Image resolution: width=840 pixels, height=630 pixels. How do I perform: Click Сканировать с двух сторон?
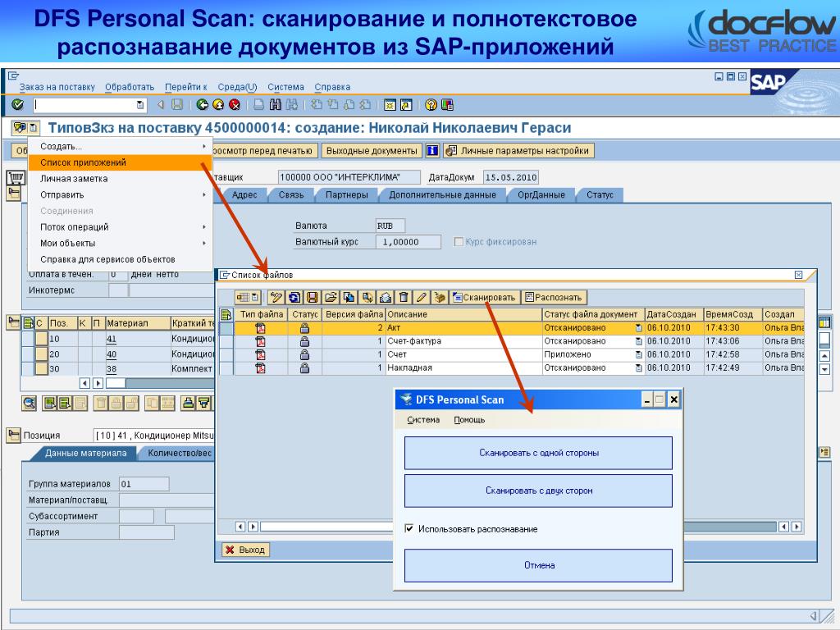tap(538, 491)
